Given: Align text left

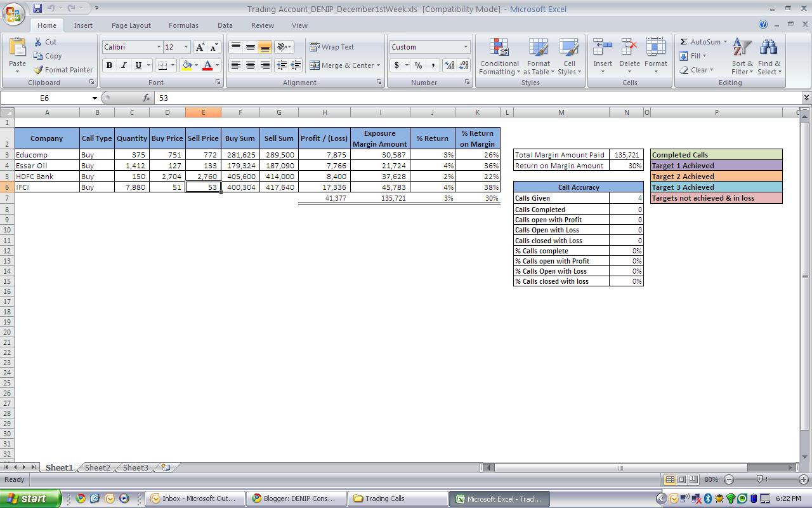Looking at the screenshot, I should point(235,65).
